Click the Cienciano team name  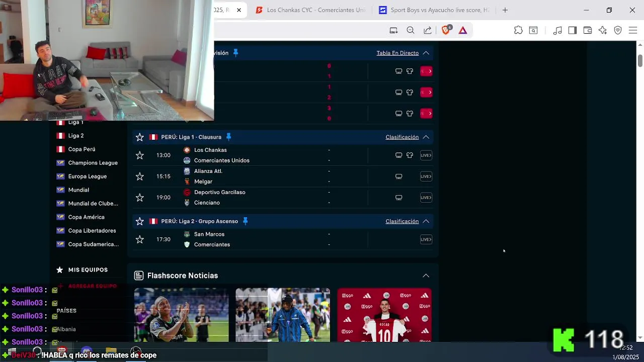207,203
